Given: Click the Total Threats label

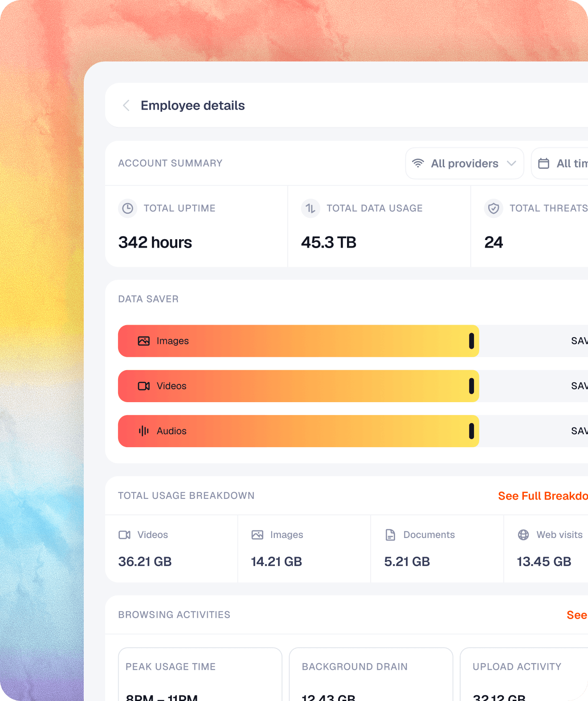Looking at the screenshot, I should click(x=549, y=208).
